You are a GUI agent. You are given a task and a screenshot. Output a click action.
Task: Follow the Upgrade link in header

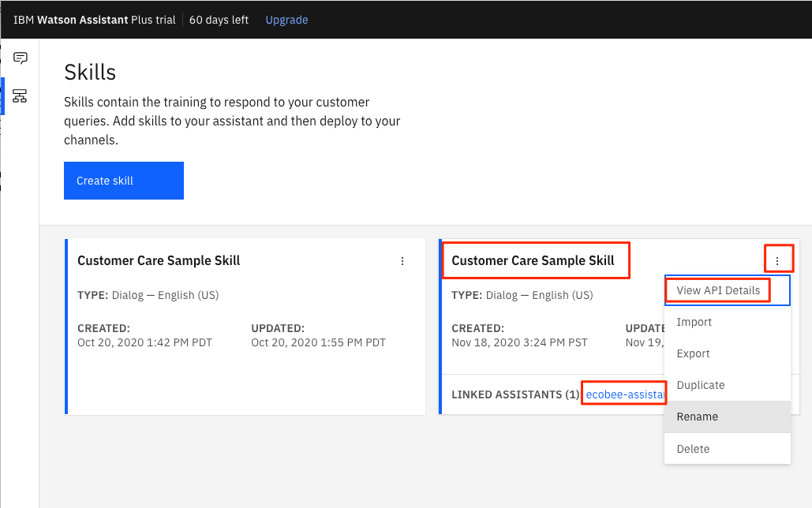click(x=287, y=20)
